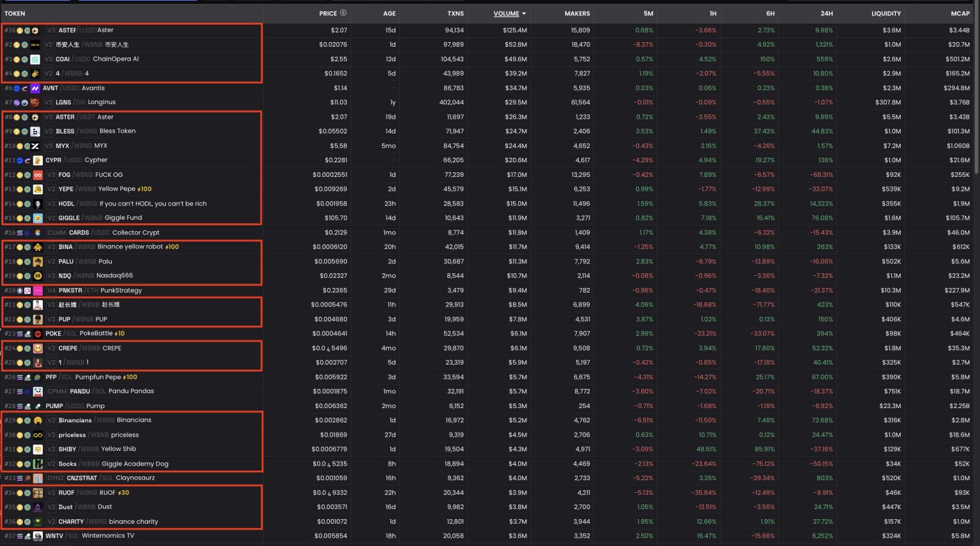Open the VOLUME sort dropdown arrow
The image size is (980, 546).
pos(524,13)
